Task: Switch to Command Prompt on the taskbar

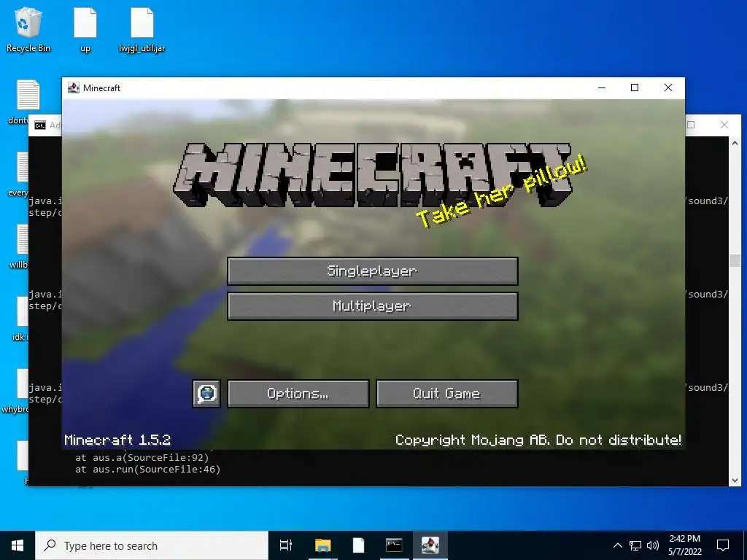Action: pyautogui.click(x=394, y=545)
